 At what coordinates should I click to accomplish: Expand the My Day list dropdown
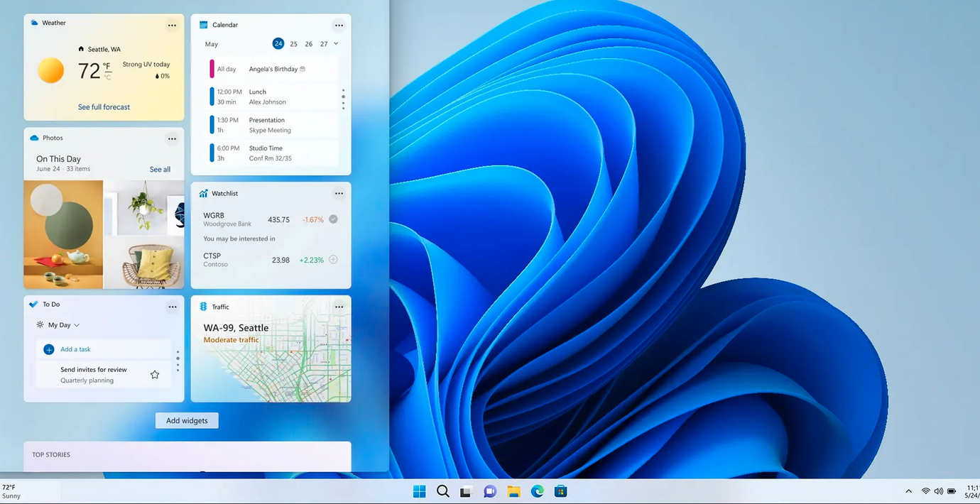(77, 325)
